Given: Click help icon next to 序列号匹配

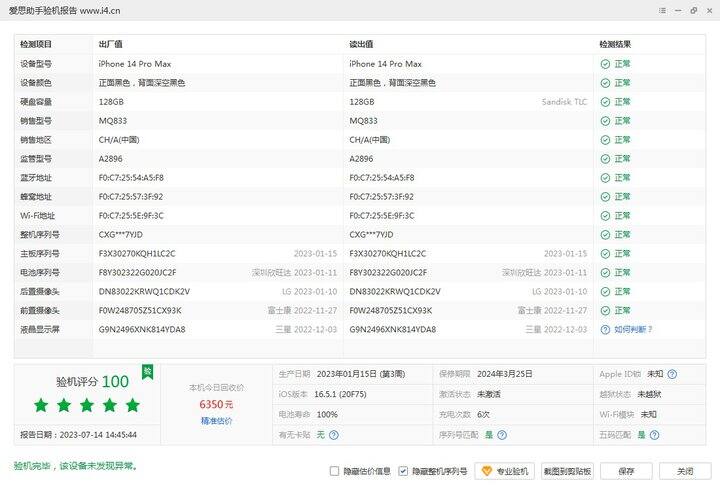Looking at the screenshot, I should 502,434.
